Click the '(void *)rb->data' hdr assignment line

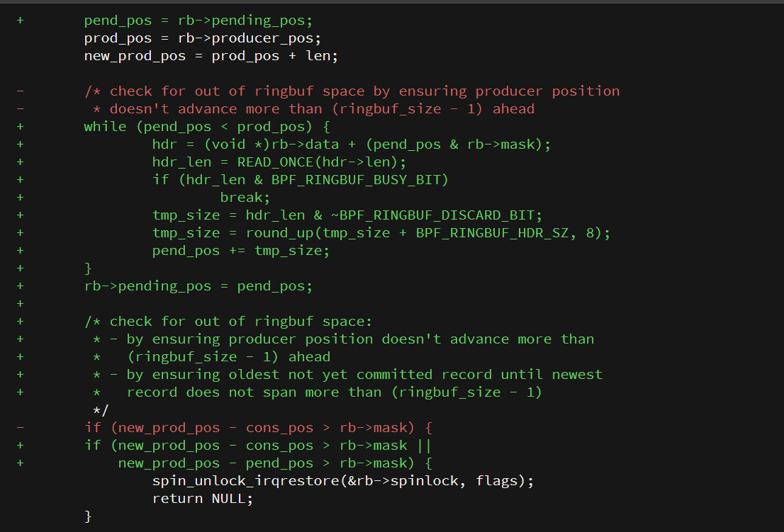coord(351,145)
